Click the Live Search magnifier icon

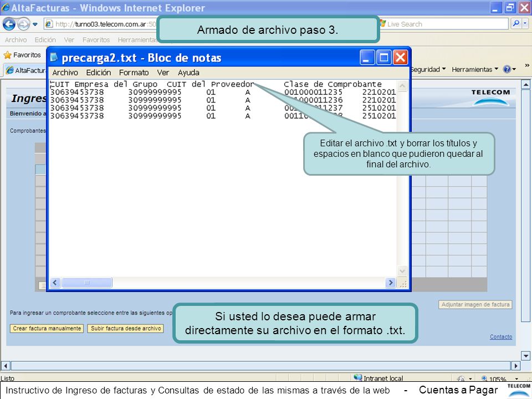tap(515, 24)
